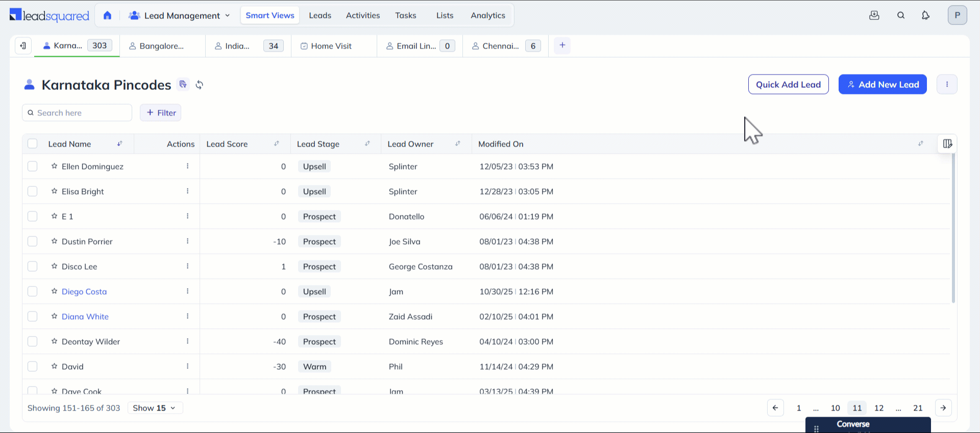This screenshot has width=980, height=433.
Task: Click the home icon in navigation bar
Action: tap(107, 15)
